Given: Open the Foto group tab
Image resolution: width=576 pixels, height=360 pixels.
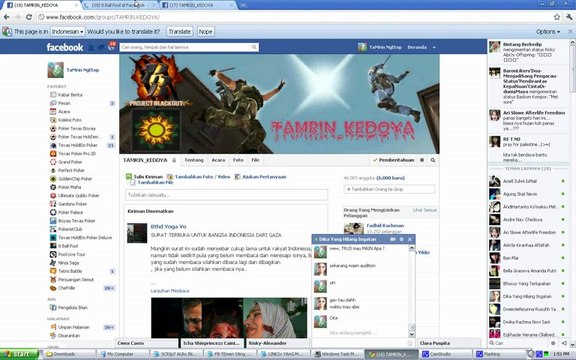Looking at the screenshot, I should (x=238, y=160).
